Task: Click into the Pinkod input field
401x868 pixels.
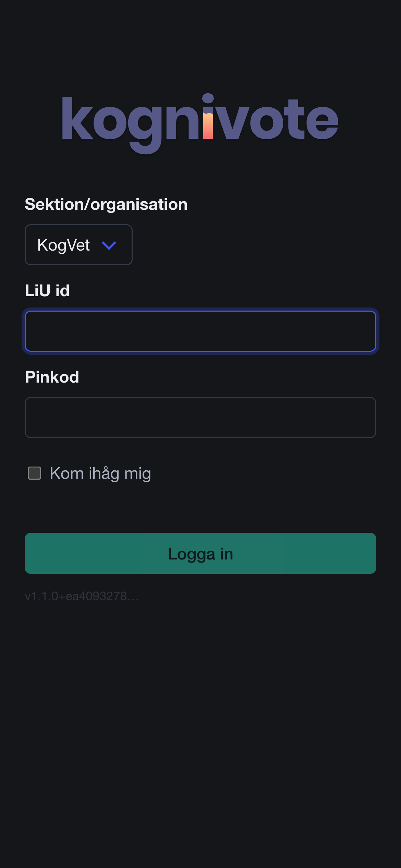Action: point(200,418)
